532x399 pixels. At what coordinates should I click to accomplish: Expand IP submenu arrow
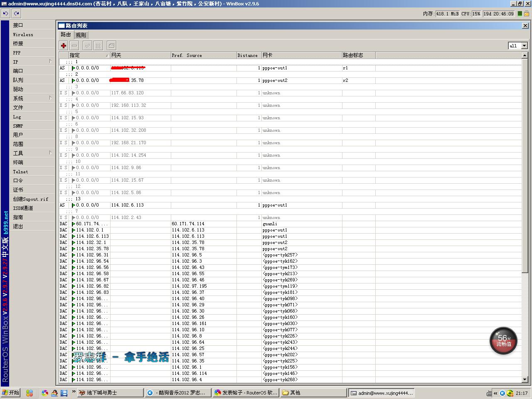[x=51, y=62]
